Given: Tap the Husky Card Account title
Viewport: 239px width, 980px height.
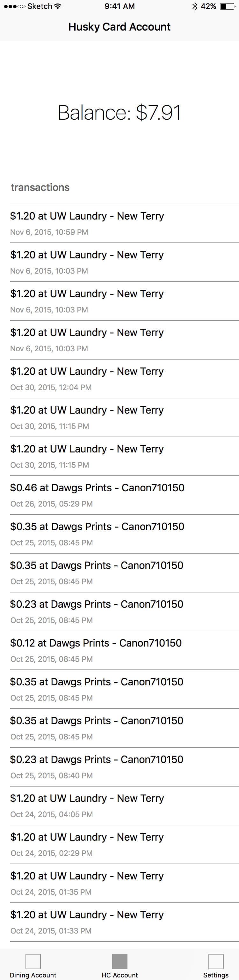Looking at the screenshot, I should [119, 27].
